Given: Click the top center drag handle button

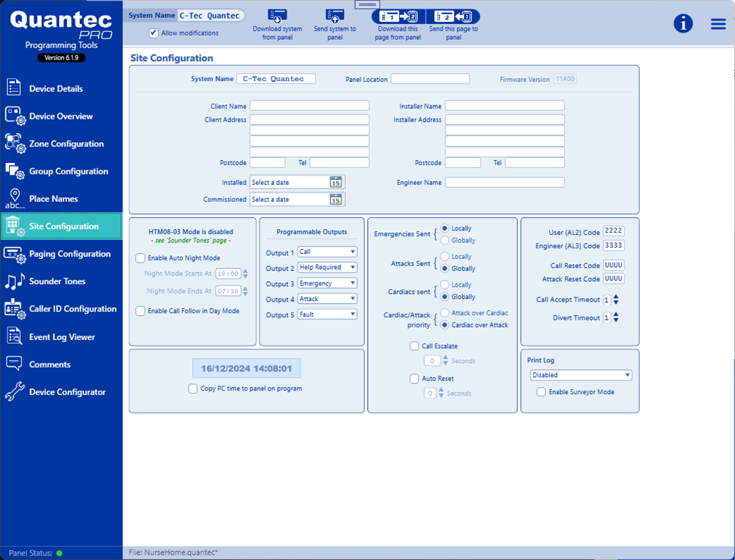Looking at the screenshot, I should pos(367,5).
